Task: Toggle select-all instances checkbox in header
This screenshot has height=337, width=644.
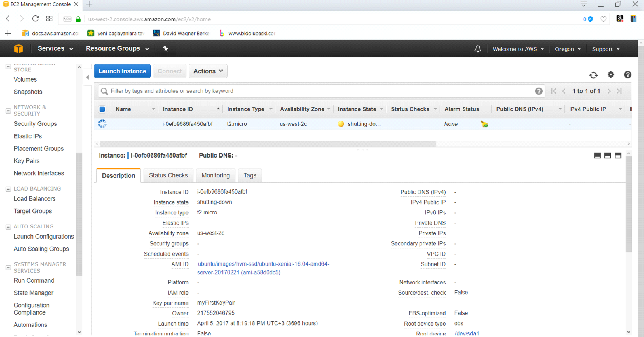Action: (x=102, y=109)
